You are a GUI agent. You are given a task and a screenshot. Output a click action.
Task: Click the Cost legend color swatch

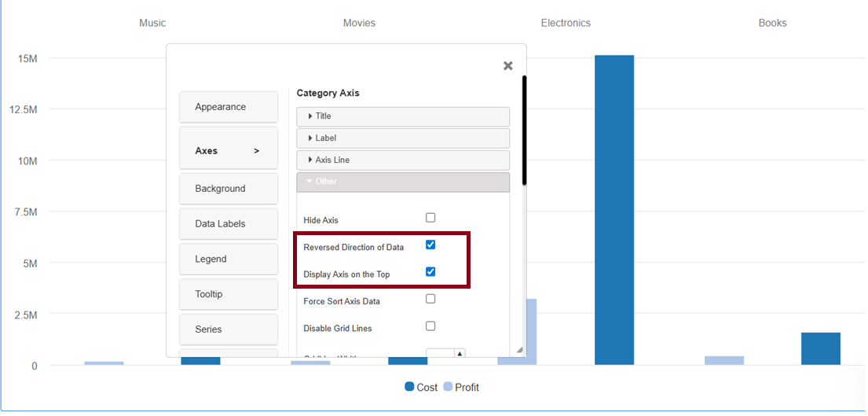[409, 387]
